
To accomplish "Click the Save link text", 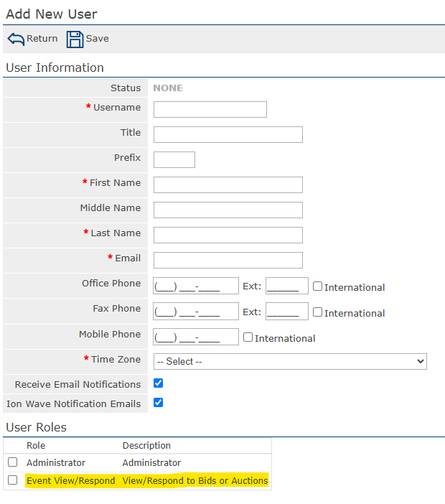I will (97, 39).
